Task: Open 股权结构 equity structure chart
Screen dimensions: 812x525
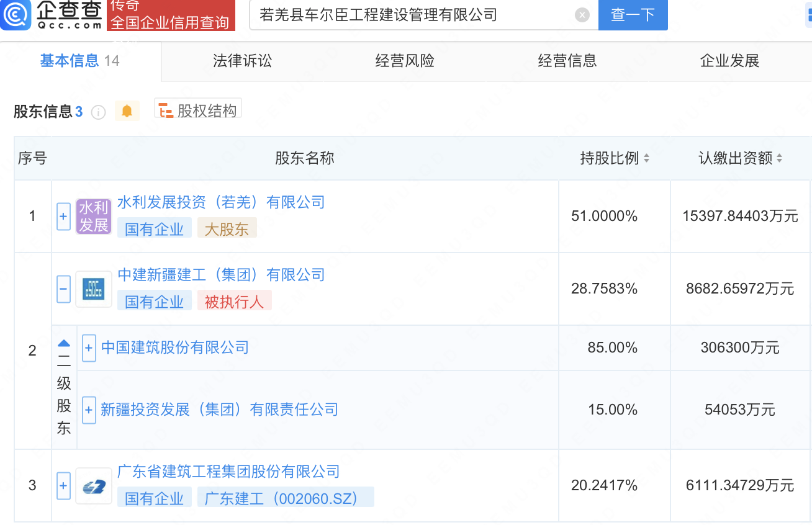Action: (x=198, y=111)
